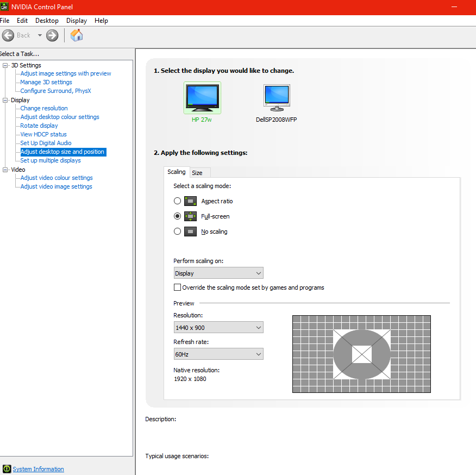Select Adjust desktop size and position

pyautogui.click(x=63, y=152)
